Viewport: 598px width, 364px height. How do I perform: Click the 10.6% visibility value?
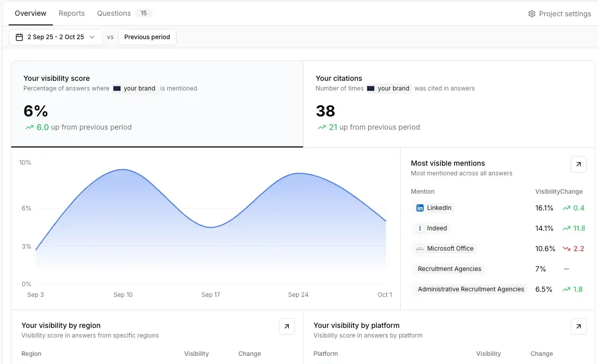tap(545, 249)
